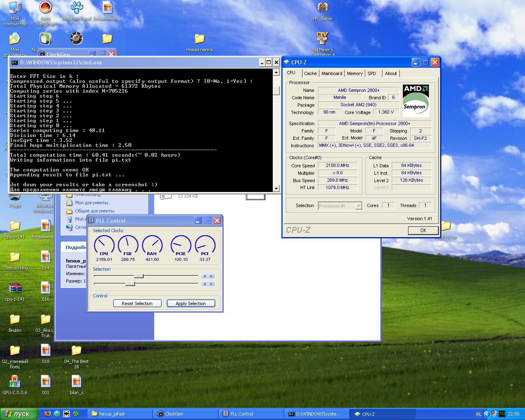Screen dimensions: 525x420
Task: Click the Core Voltage value 1.360 V
Action: point(386,112)
